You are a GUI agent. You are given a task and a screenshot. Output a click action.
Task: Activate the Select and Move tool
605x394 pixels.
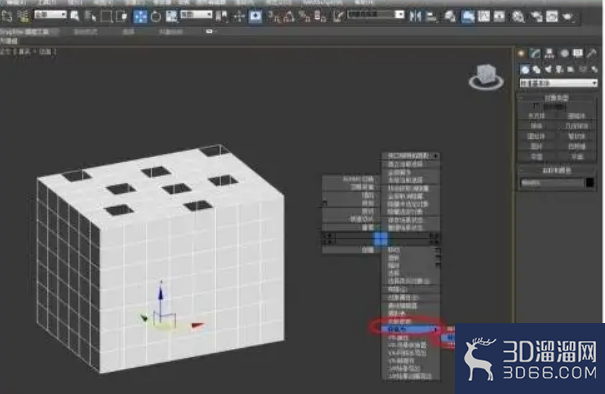click(140, 16)
